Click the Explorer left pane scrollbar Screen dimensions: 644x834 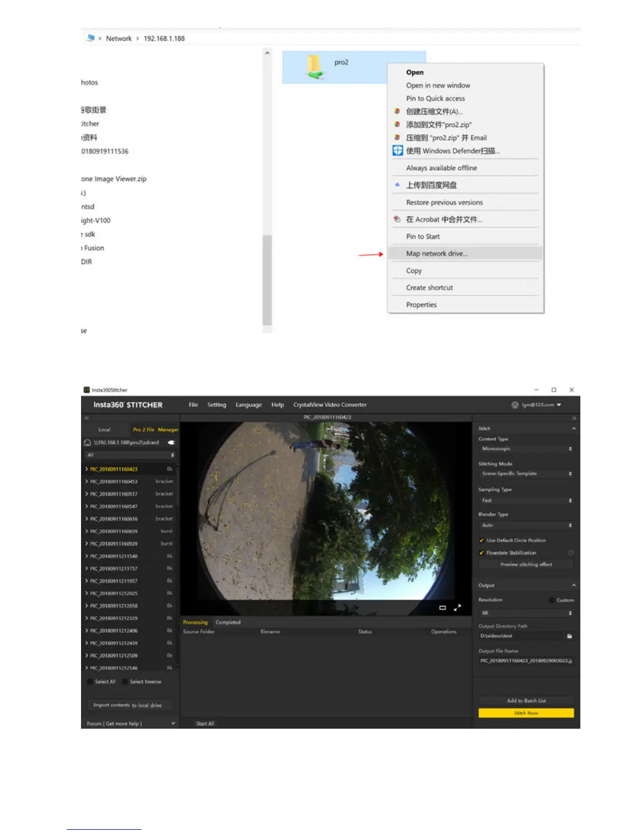[x=267, y=281]
